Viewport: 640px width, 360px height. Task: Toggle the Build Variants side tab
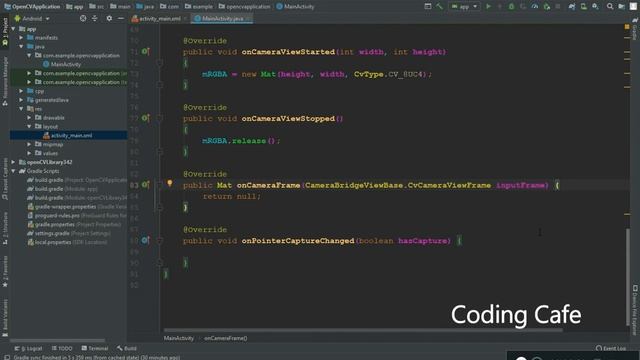click(x=5, y=318)
